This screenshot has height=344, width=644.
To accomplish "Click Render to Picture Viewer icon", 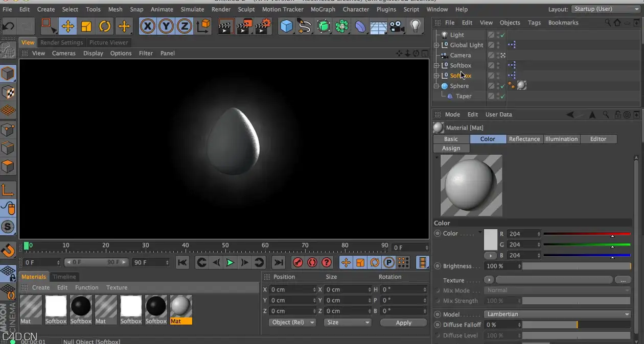I will [244, 26].
